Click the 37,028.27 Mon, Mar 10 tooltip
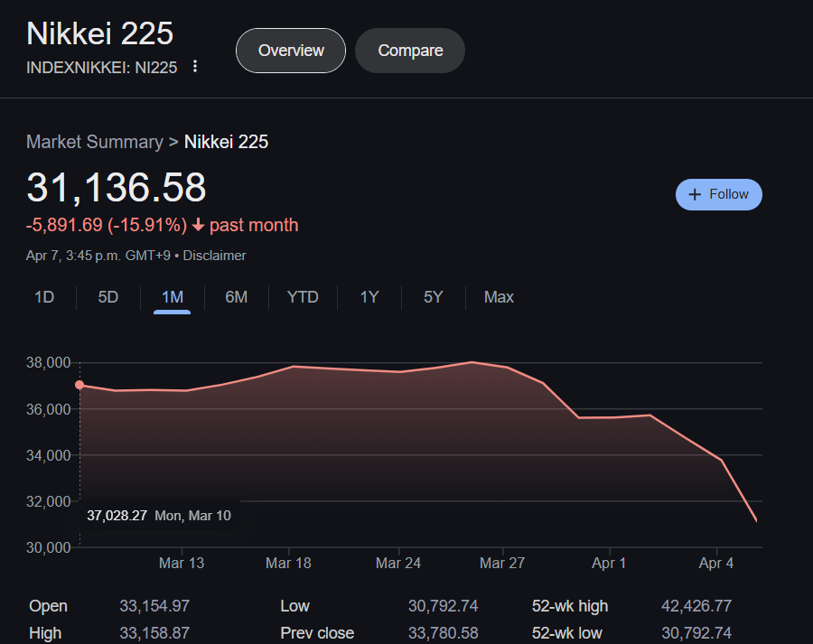 [159, 516]
